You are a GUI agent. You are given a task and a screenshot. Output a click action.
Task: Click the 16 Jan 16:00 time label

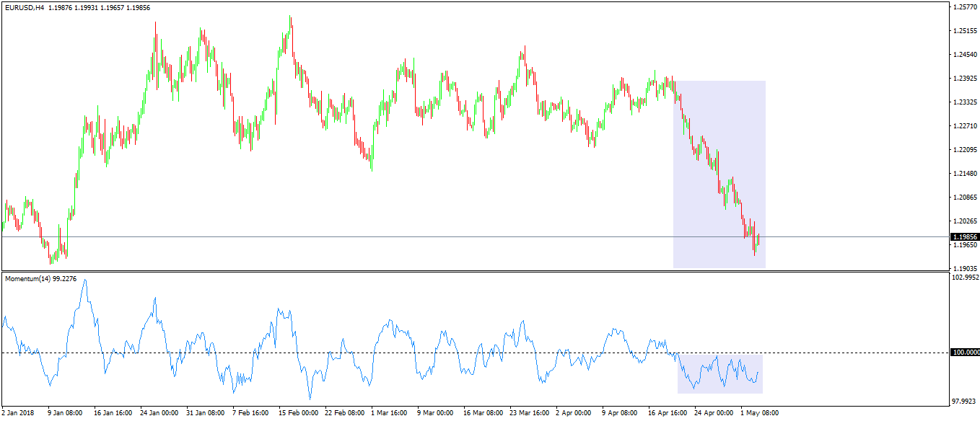point(113,414)
